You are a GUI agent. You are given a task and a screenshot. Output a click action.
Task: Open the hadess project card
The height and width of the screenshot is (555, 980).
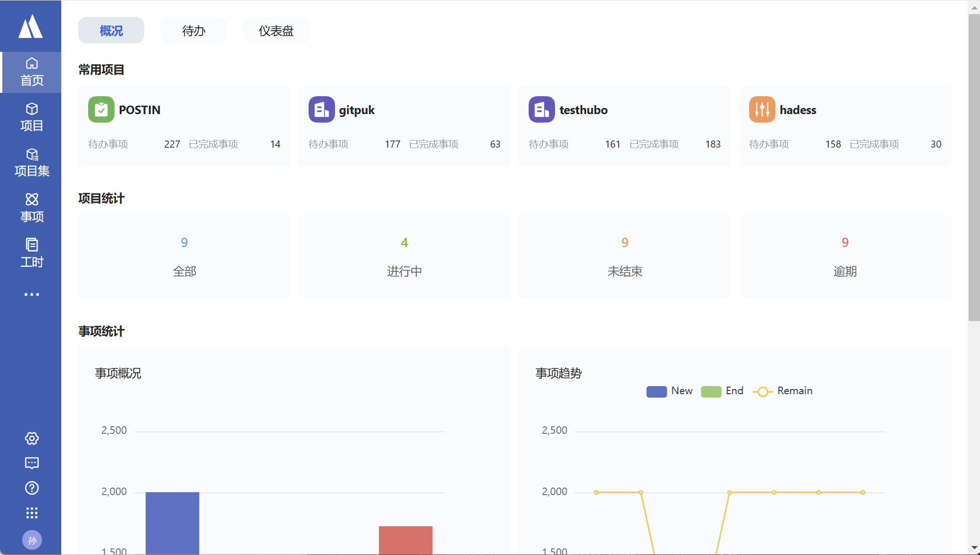tap(845, 126)
